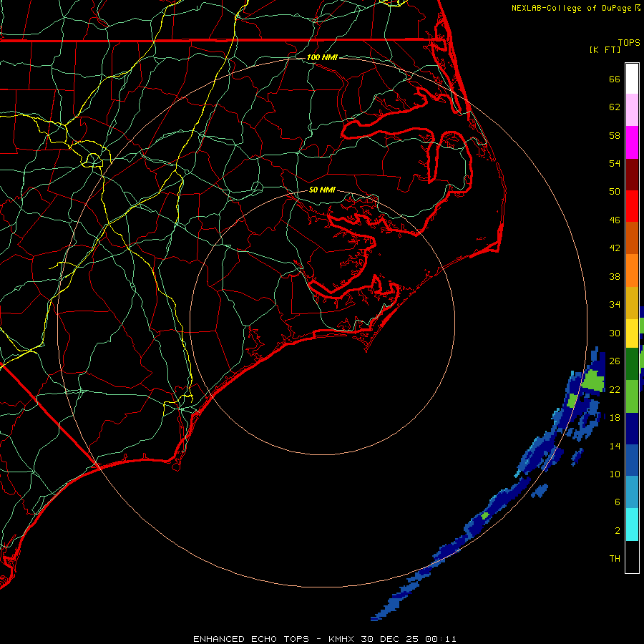This screenshot has width=644, height=644.
Task: Click the legend value 54
Action: coord(615,163)
